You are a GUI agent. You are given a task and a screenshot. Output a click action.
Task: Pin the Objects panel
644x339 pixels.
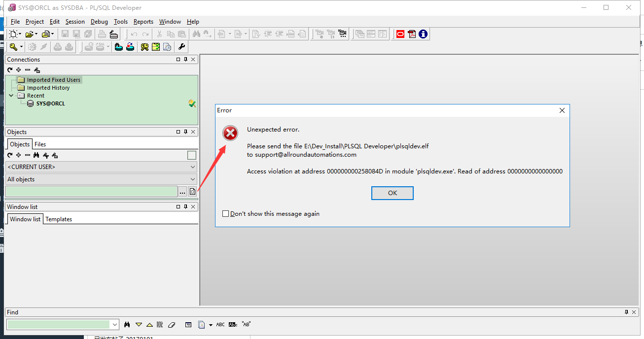pos(186,132)
